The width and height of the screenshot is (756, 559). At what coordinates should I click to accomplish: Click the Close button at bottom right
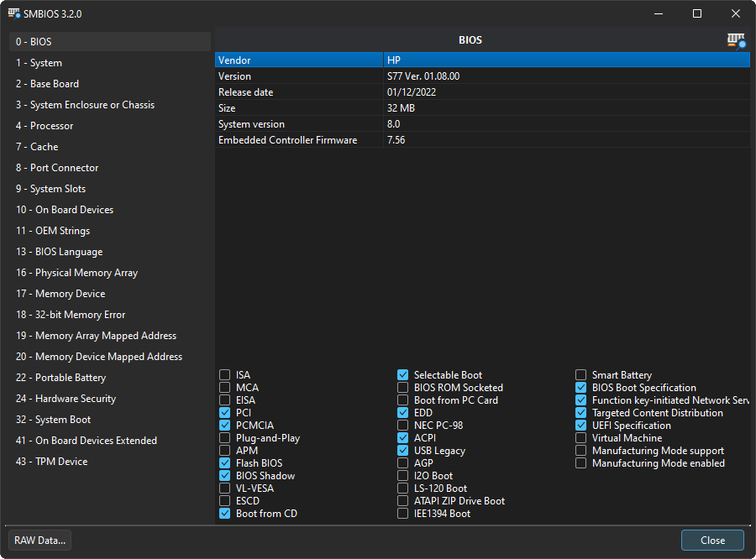click(712, 541)
